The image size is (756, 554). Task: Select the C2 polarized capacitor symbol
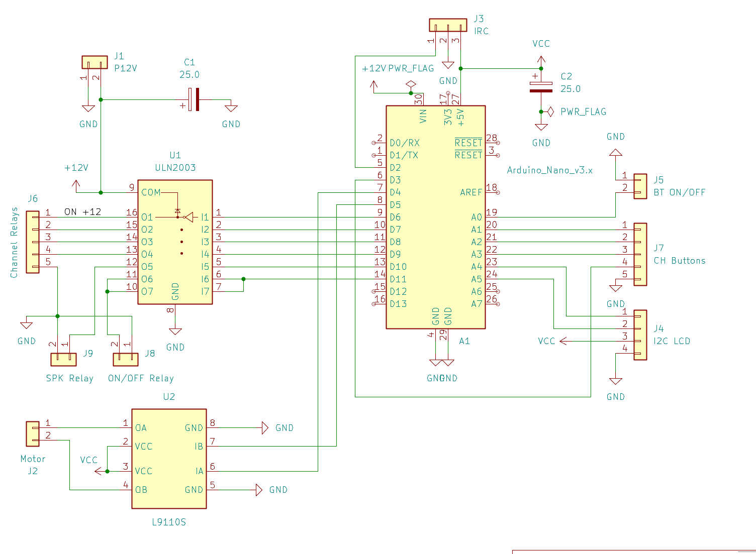(x=541, y=87)
